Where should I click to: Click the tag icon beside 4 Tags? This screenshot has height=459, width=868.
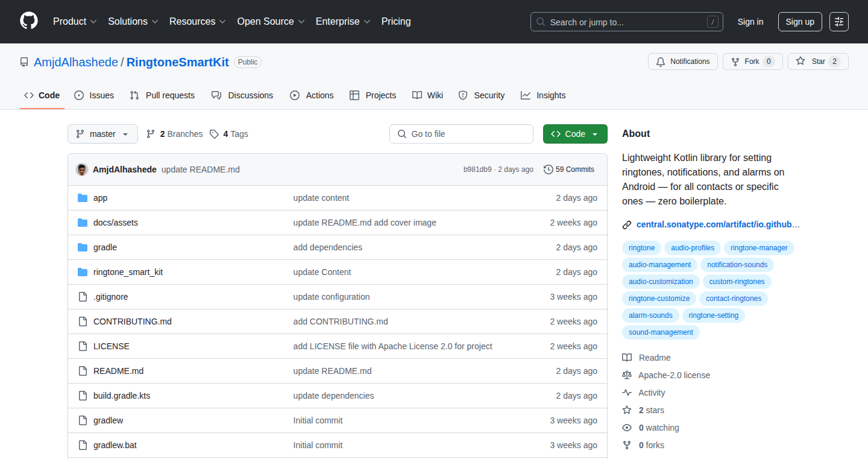(214, 134)
